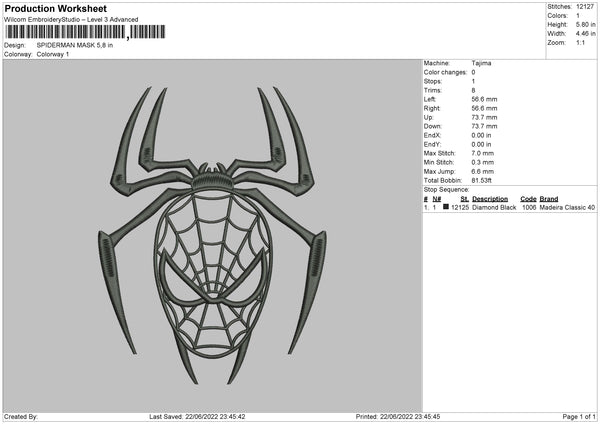600x424 pixels.
Task: Click the 'Page 1 of 1' indicator
Action: pyautogui.click(x=579, y=416)
